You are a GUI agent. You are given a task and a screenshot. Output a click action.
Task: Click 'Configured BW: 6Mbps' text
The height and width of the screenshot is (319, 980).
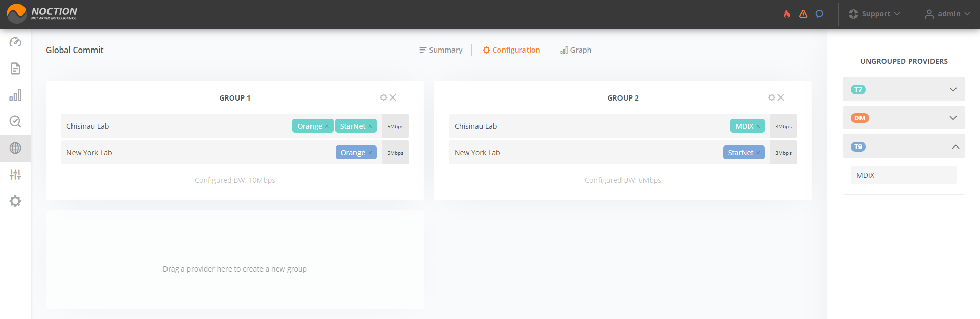(x=623, y=180)
